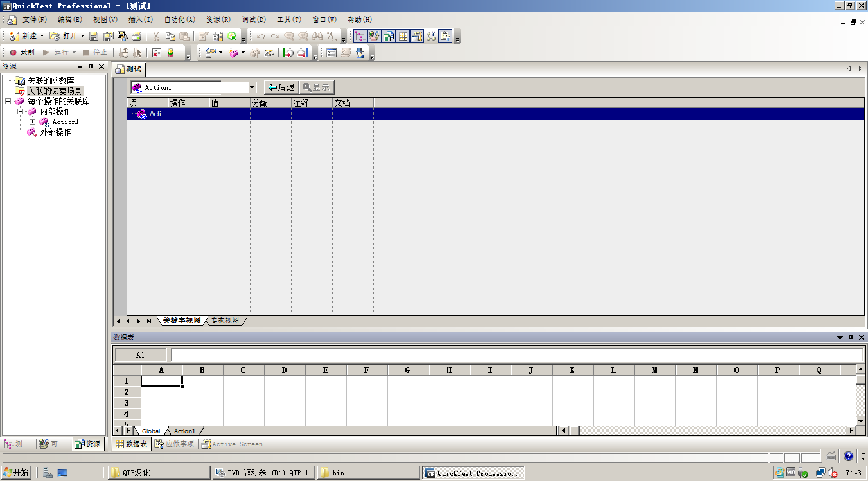Open the 资源 panel options dropdown arrow
868x481 pixels.
(80, 67)
